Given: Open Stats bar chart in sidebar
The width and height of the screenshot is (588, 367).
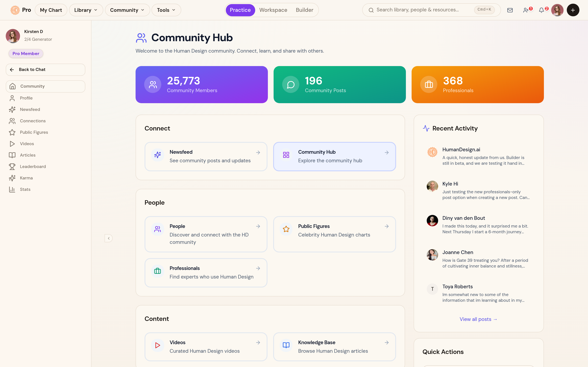Looking at the screenshot, I should 12,189.
